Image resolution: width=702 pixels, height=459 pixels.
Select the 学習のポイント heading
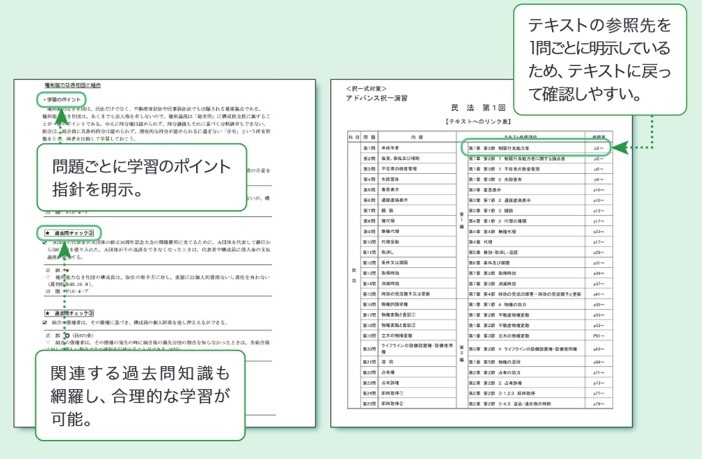(x=62, y=101)
